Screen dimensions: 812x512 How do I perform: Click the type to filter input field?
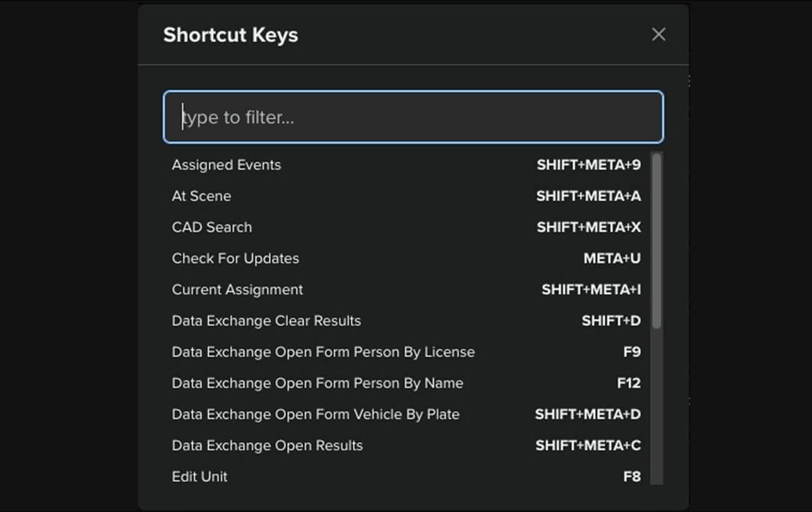(413, 117)
